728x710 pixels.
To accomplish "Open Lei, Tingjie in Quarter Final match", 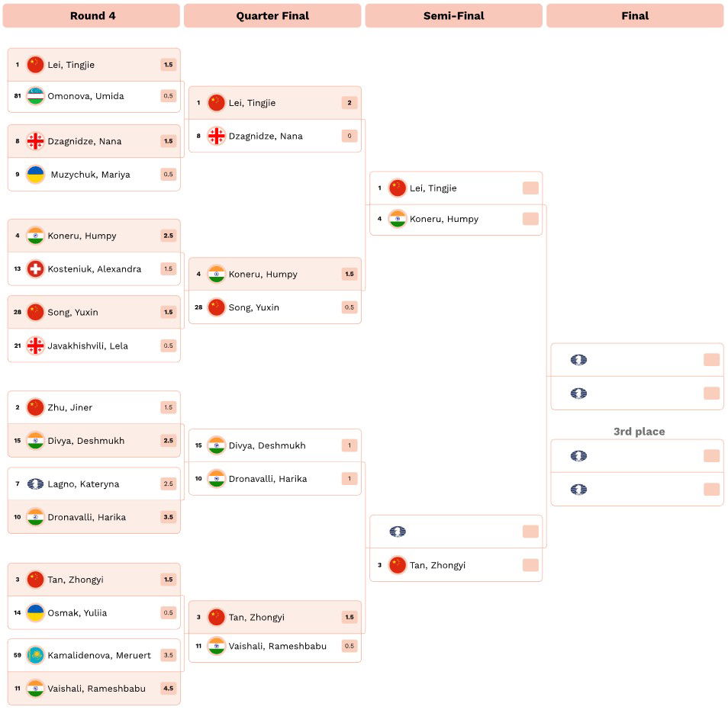I will 275,103.
